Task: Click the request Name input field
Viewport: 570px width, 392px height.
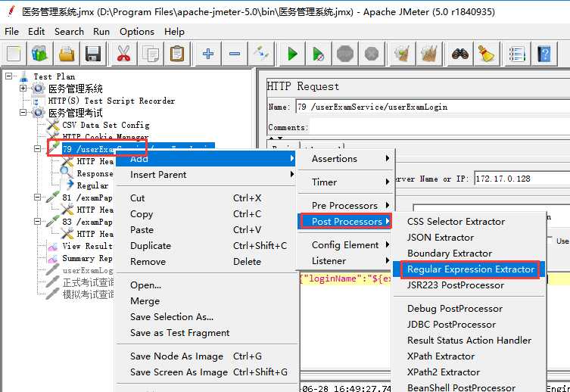Action: pyautogui.click(x=432, y=107)
